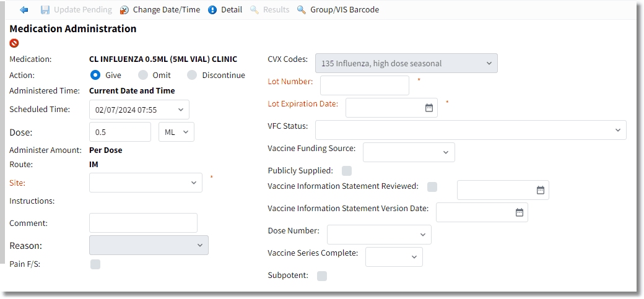Viewport: 644px width, 299px height.
Task: Click the Comment text field
Action: coord(143,223)
